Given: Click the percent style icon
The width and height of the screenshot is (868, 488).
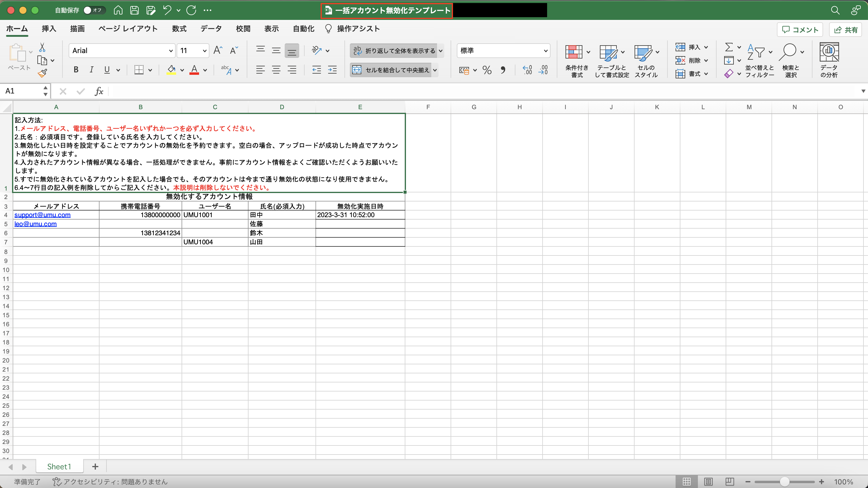Looking at the screenshot, I should (x=486, y=70).
